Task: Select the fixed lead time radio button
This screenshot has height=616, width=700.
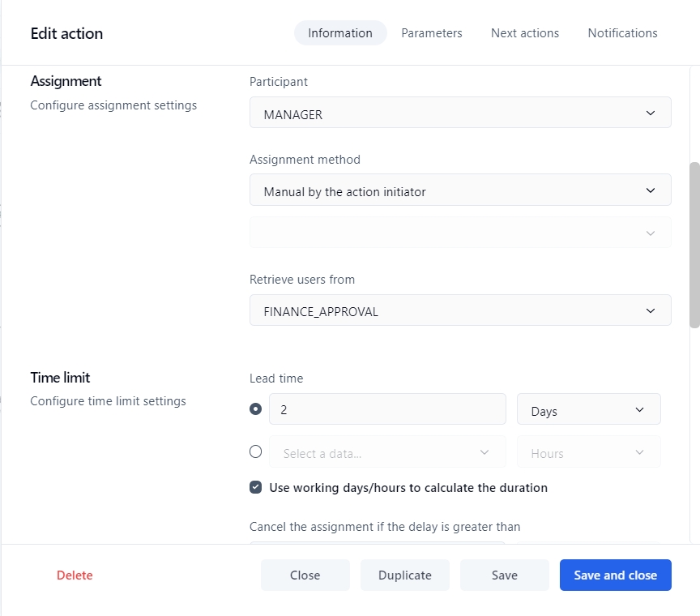Action: (x=256, y=409)
